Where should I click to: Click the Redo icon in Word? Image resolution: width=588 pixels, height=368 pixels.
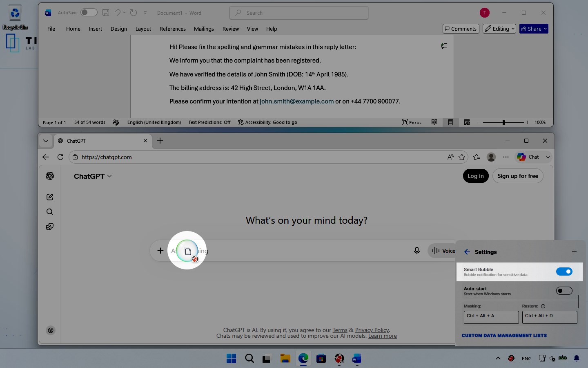(x=134, y=13)
